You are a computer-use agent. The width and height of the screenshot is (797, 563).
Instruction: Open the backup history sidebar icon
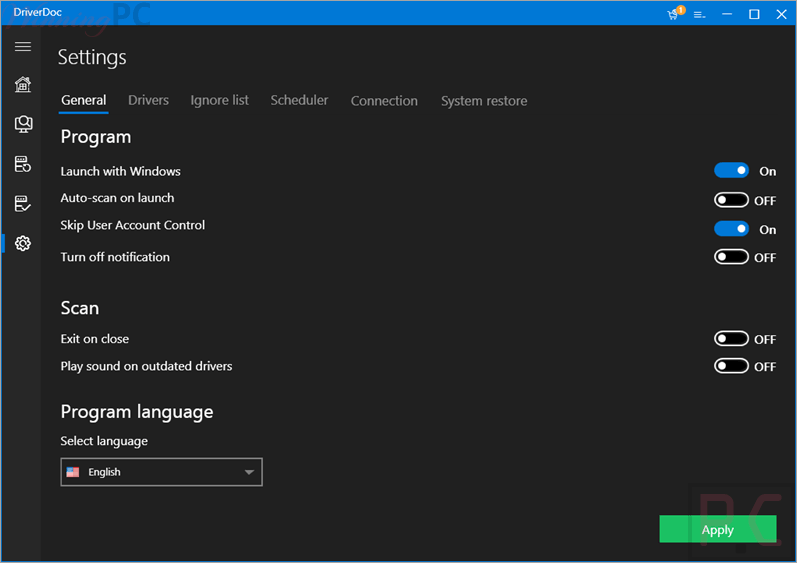coord(23,164)
